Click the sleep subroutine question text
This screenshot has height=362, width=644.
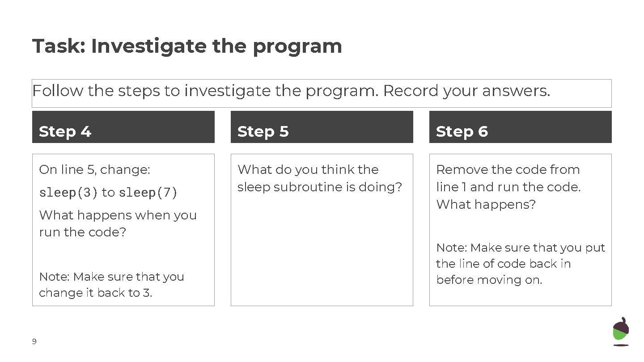(x=320, y=178)
